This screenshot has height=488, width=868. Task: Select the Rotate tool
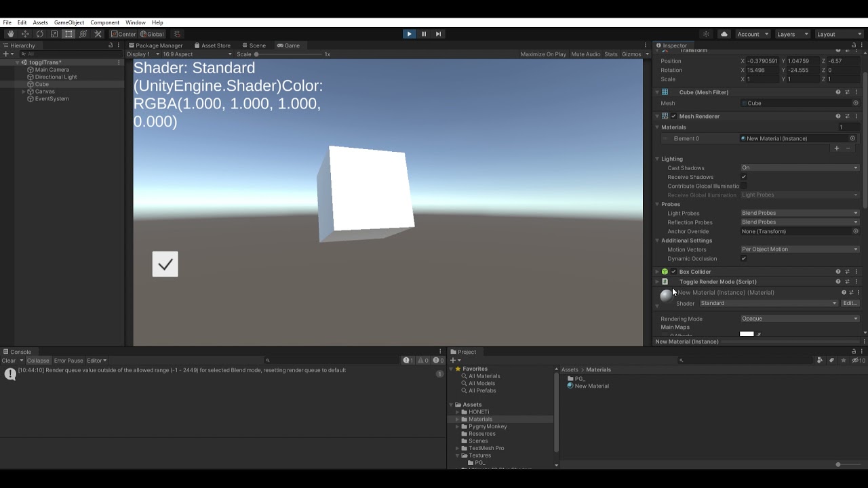(x=39, y=34)
